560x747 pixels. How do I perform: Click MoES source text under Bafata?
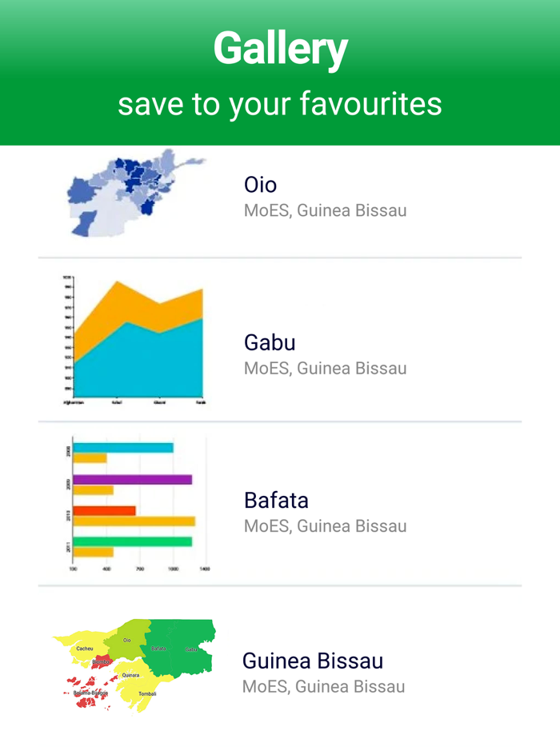[x=326, y=525]
